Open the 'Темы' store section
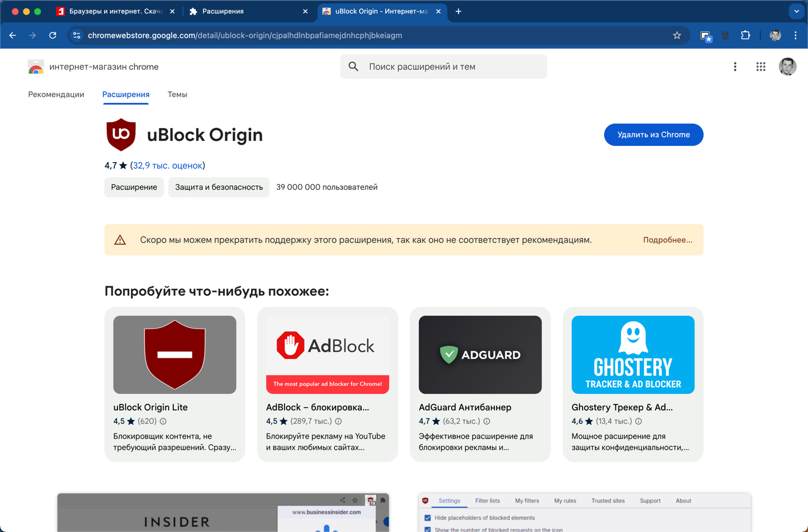 [177, 94]
